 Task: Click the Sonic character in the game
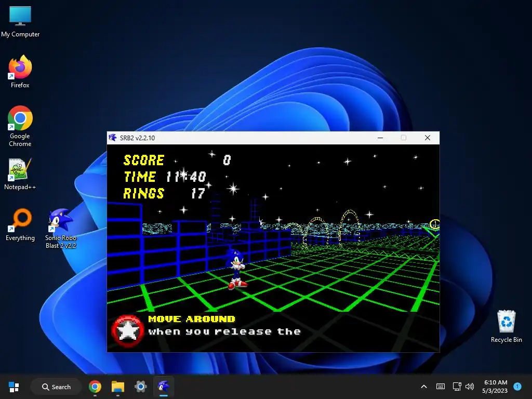click(x=236, y=270)
